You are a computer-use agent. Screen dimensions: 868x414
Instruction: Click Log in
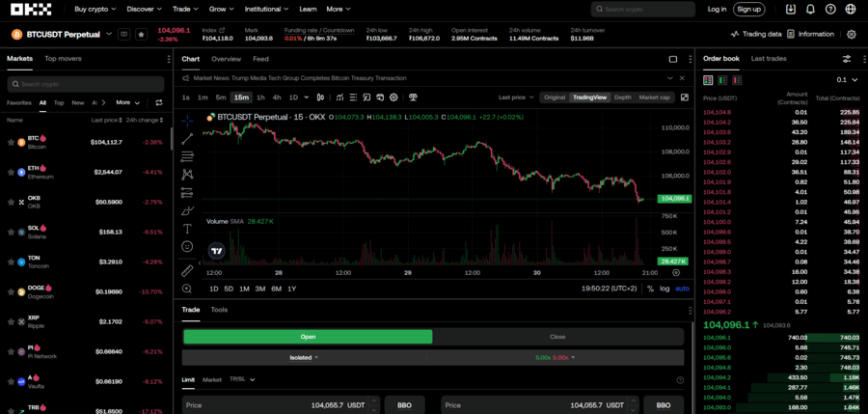point(717,9)
